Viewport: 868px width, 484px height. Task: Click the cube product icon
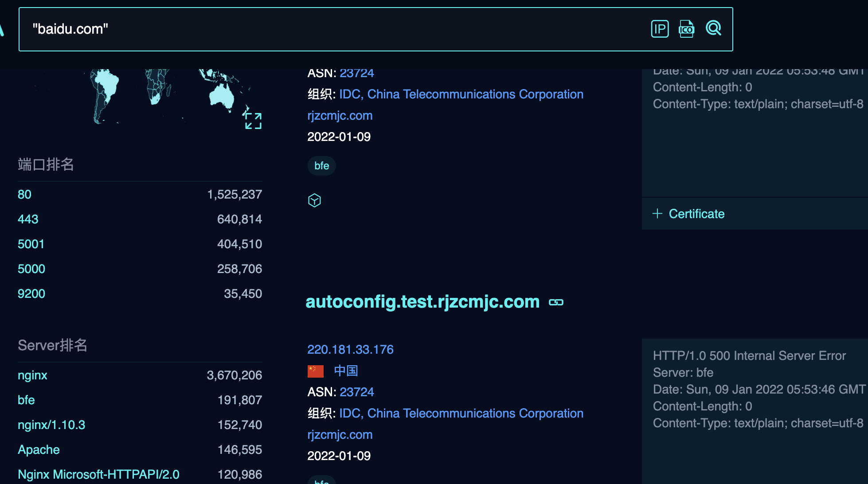point(314,200)
